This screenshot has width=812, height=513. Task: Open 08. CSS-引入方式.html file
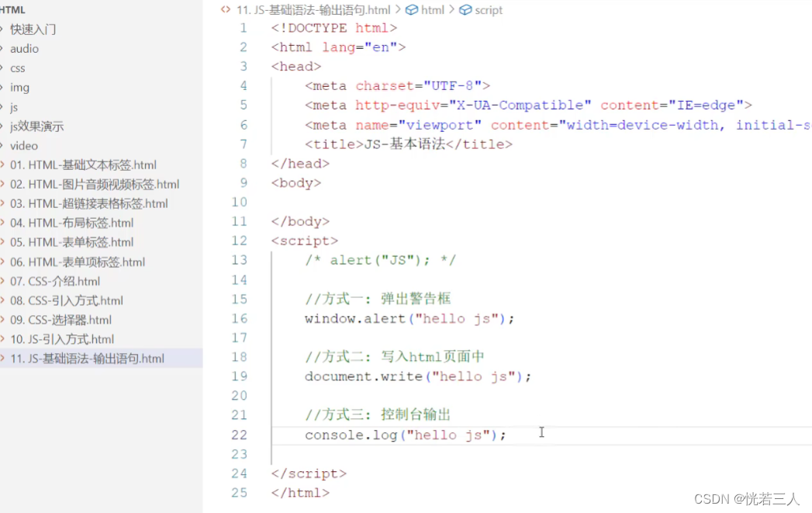pos(67,300)
